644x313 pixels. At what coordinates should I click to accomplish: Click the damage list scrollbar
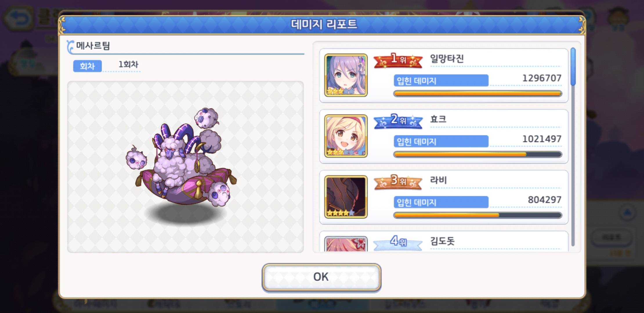point(573,67)
